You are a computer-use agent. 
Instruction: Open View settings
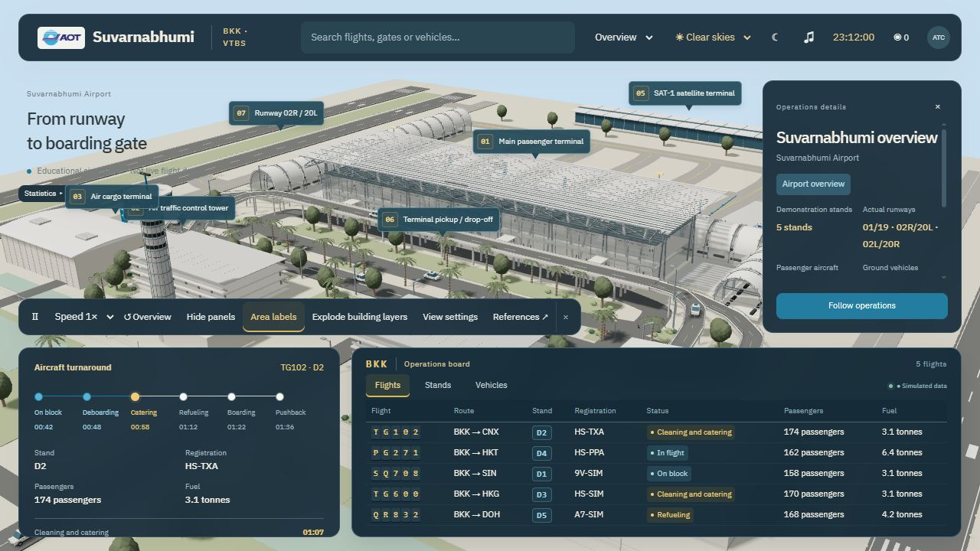450,317
